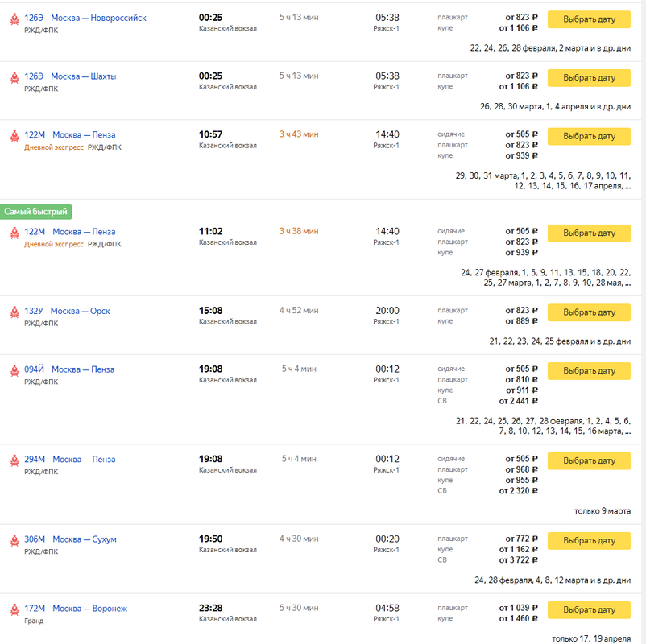Click 'Дневной экспресс' label under 11:02 train
Screen dimensions: 646x644
coord(53,244)
